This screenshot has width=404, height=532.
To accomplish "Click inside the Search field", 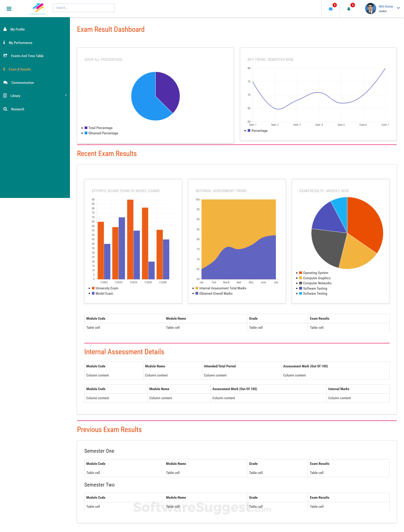I will 84,8.
